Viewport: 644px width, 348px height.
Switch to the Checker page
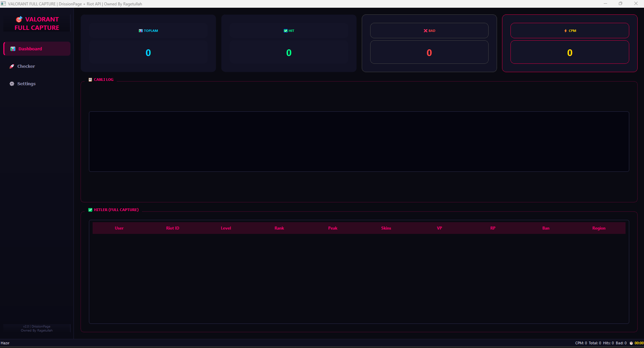[37, 66]
